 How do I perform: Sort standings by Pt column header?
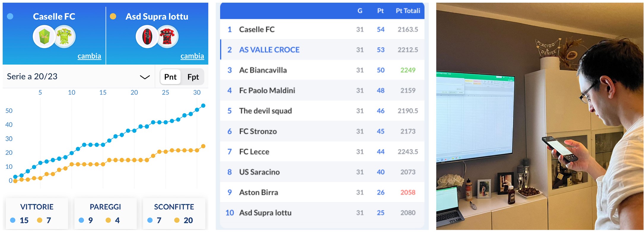pos(380,11)
